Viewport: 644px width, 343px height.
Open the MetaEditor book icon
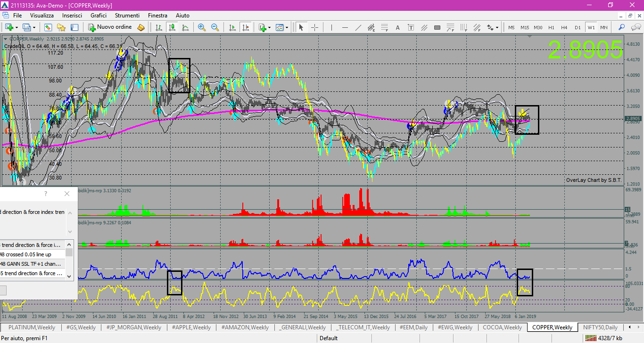pos(141,27)
